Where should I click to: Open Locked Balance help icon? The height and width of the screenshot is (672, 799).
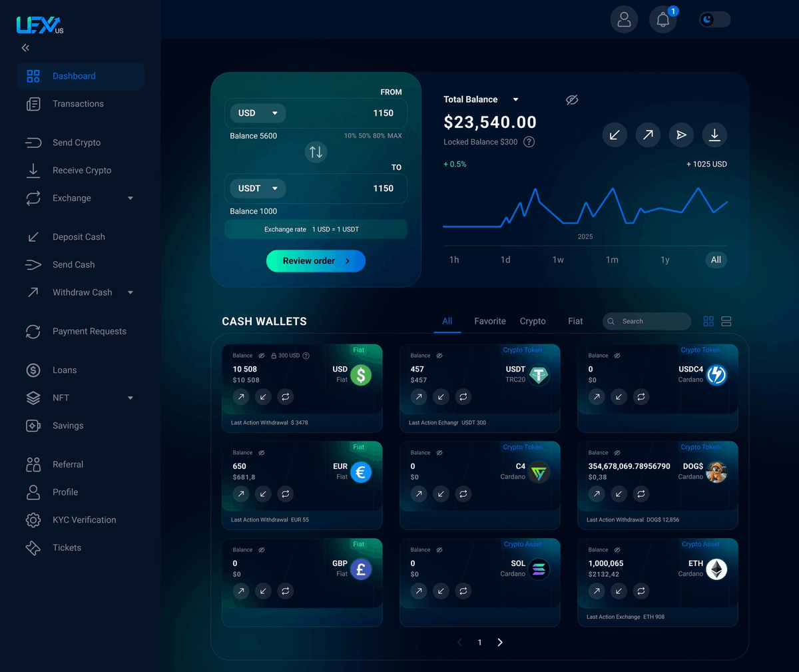[529, 142]
